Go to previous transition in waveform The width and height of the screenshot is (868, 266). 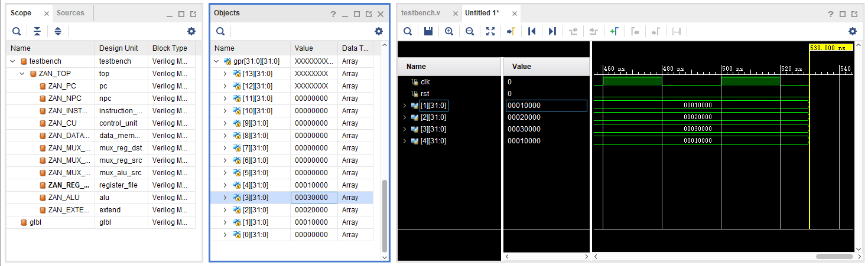573,31
